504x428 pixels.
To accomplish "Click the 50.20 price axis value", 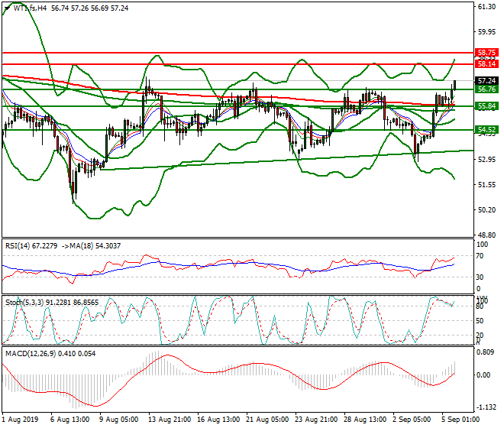I will pyautogui.click(x=486, y=210).
